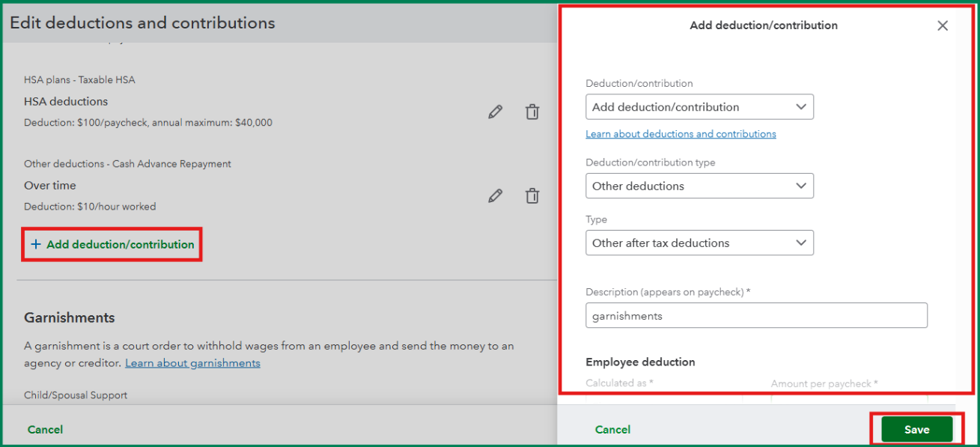Click the Description (appears on paycheck) label
The image size is (980, 447).
(x=668, y=292)
